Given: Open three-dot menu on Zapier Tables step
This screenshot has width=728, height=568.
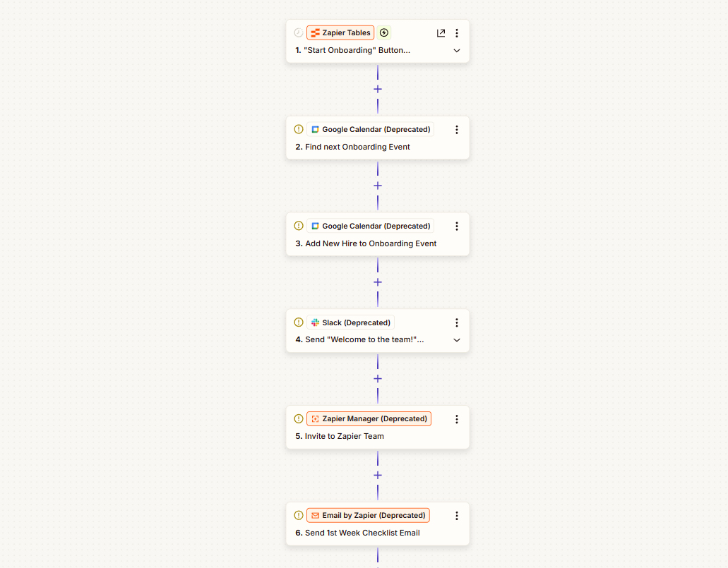Looking at the screenshot, I should point(457,33).
